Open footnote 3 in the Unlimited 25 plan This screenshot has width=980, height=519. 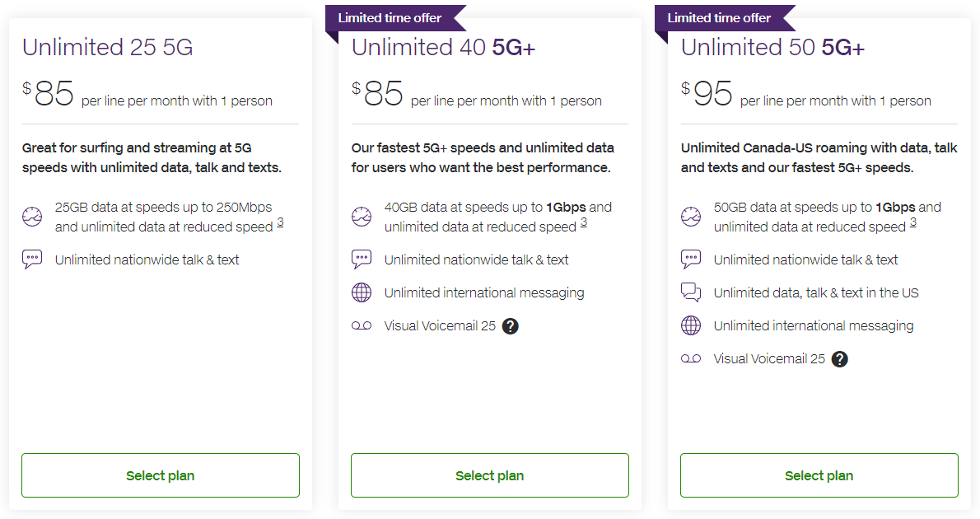280,222
